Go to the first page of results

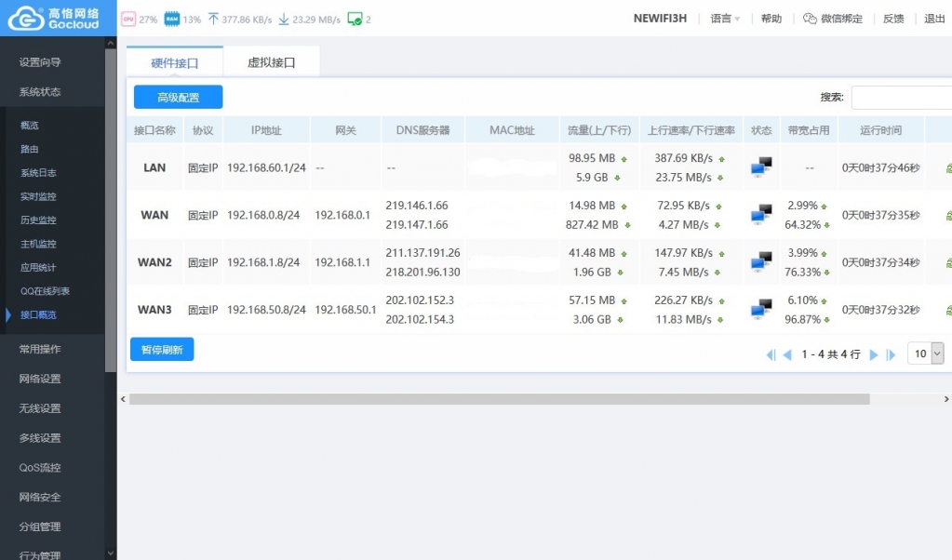coord(771,354)
